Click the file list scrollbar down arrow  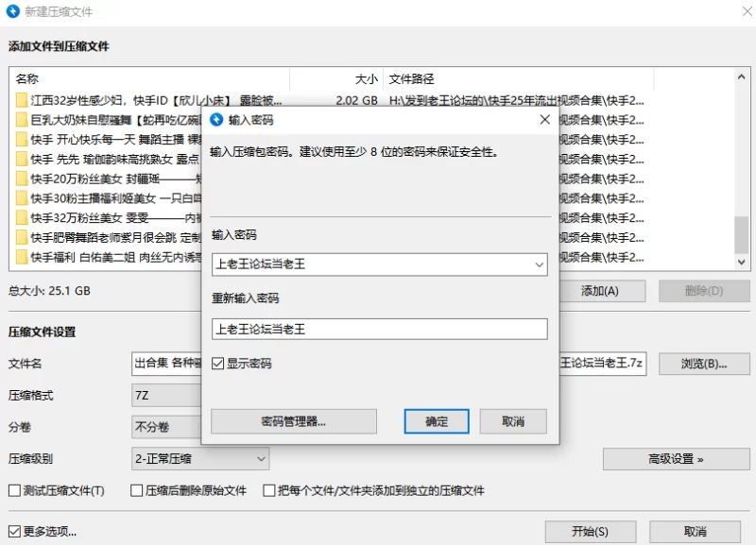(x=741, y=262)
